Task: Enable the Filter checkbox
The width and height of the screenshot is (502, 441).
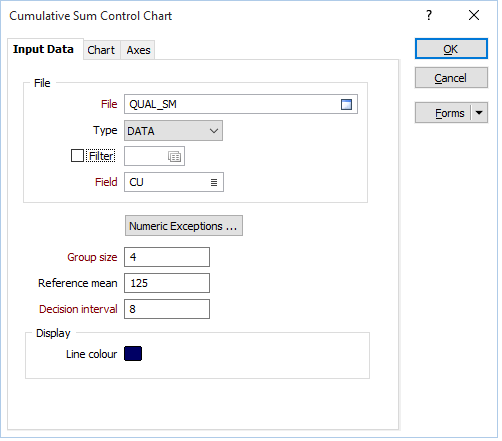Action: pos(78,157)
